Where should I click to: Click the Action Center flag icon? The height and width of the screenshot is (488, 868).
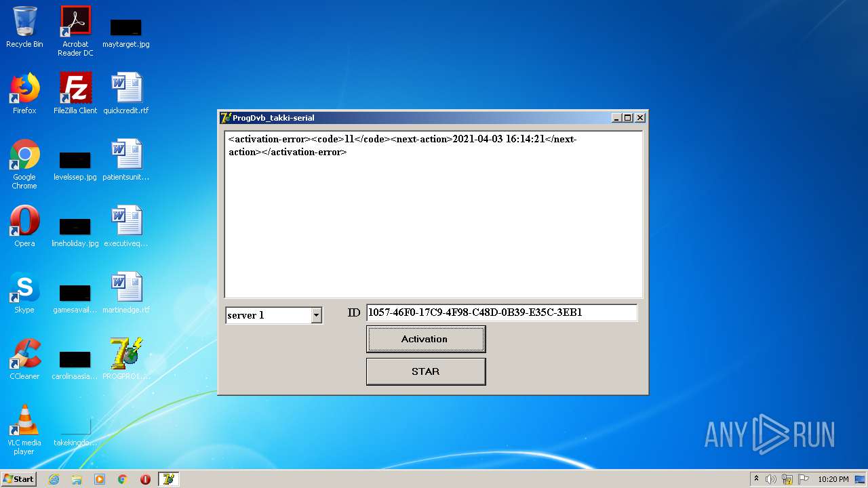click(x=804, y=479)
